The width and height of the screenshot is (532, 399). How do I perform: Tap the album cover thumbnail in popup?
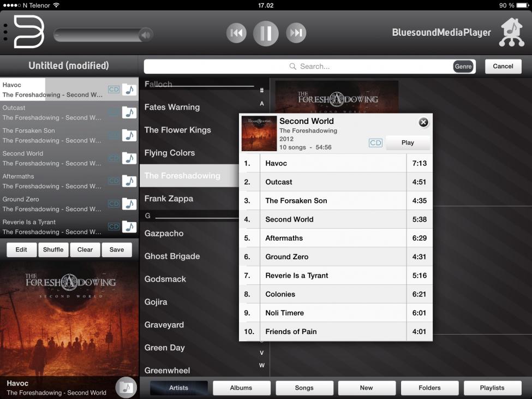[x=259, y=133]
